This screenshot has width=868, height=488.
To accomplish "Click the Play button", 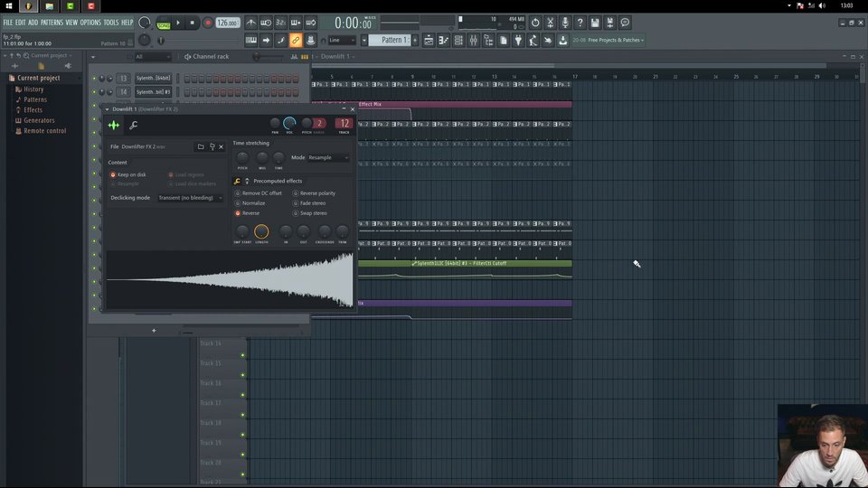I will tap(178, 23).
